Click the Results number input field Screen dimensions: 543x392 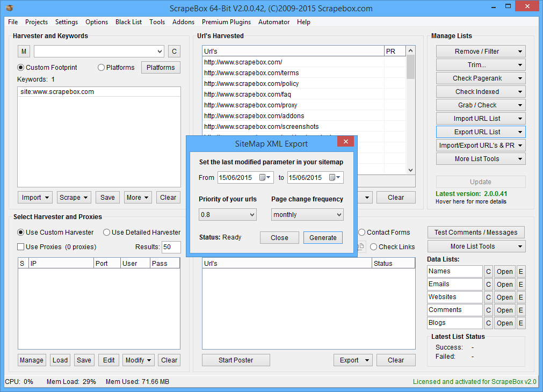coord(171,247)
